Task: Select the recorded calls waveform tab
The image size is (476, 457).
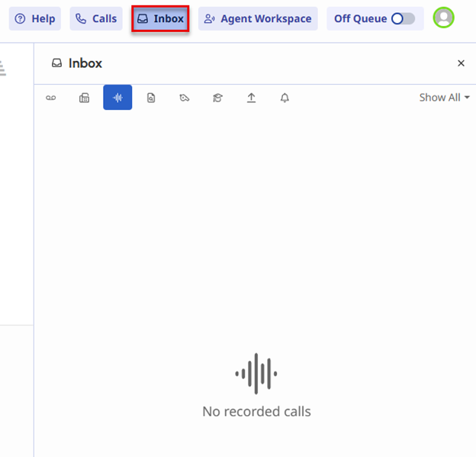Action: click(x=117, y=98)
